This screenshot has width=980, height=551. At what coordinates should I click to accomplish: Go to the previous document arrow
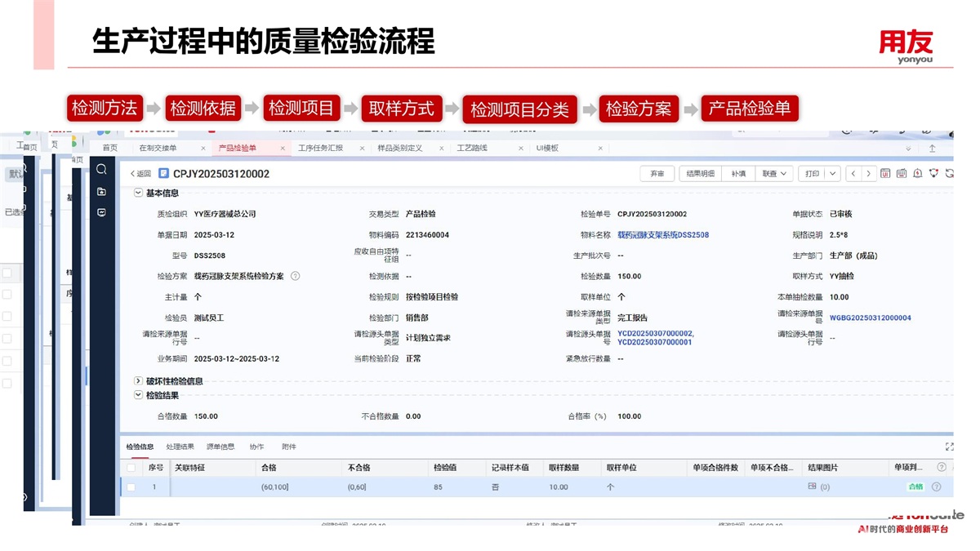(853, 174)
